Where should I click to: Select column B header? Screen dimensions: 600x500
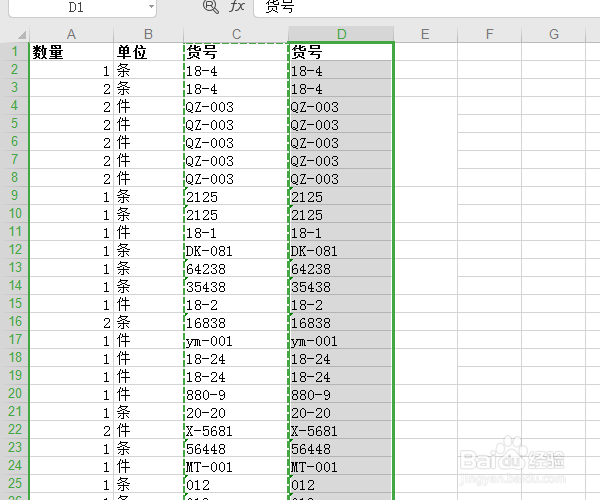pyautogui.click(x=148, y=34)
